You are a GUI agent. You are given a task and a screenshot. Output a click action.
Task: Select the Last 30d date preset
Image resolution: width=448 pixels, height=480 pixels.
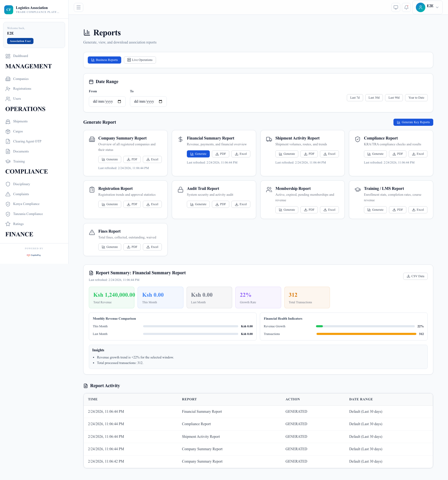click(x=374, y=98)
